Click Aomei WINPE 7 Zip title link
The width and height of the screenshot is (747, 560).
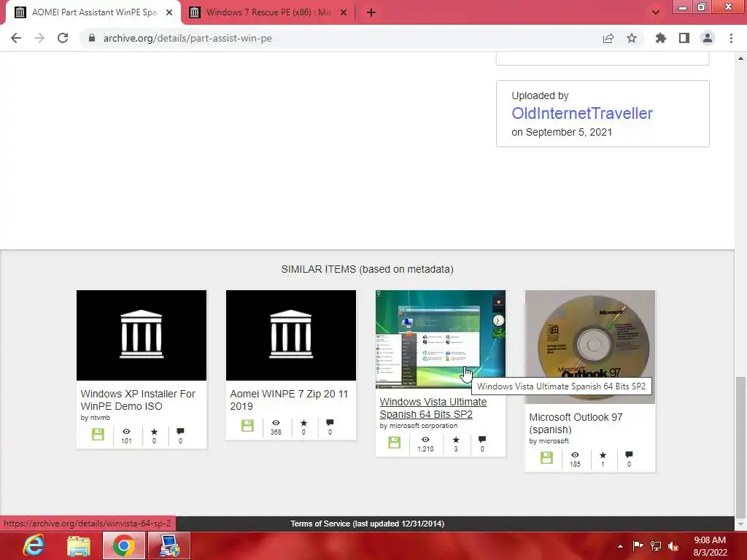coord(289,400)
